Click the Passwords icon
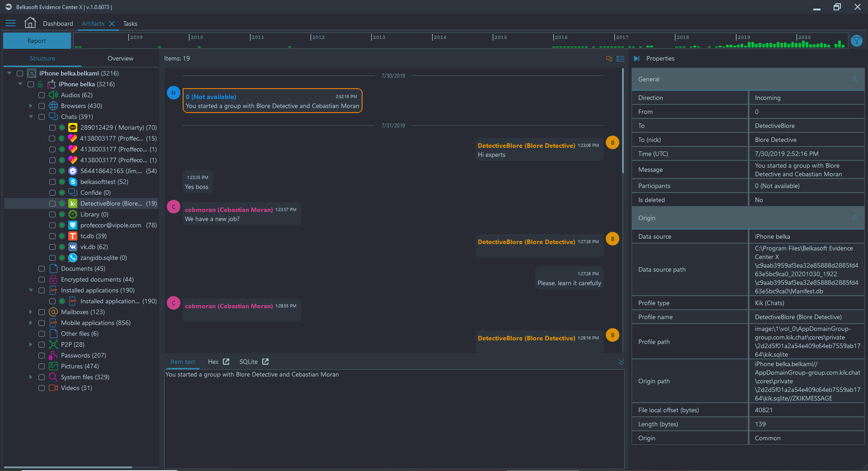Image resolution: width=868 pixels, height=471 pixels. click(53, 355)
